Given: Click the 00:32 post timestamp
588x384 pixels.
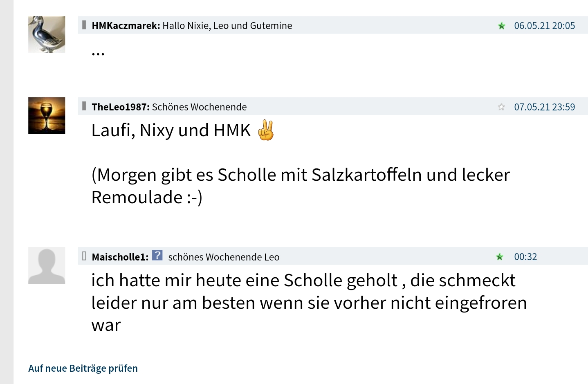Looking at the screenshot, I should (525, 257).
